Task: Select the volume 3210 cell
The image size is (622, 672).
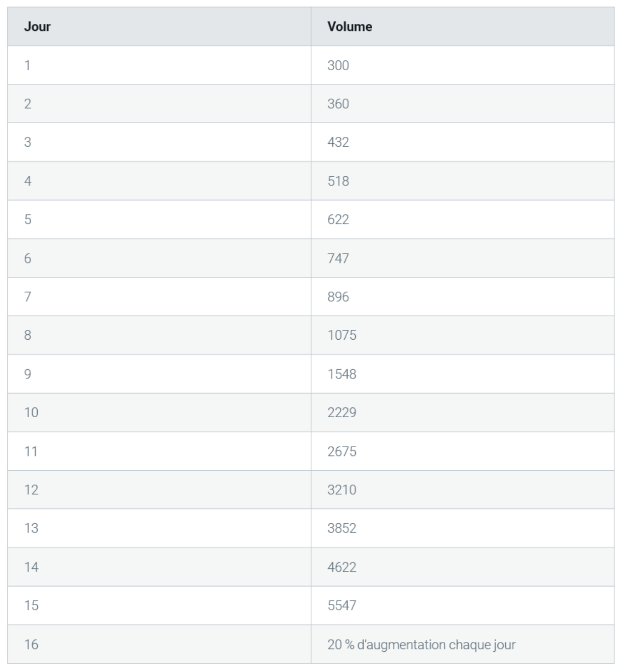Action: (462, 490)
